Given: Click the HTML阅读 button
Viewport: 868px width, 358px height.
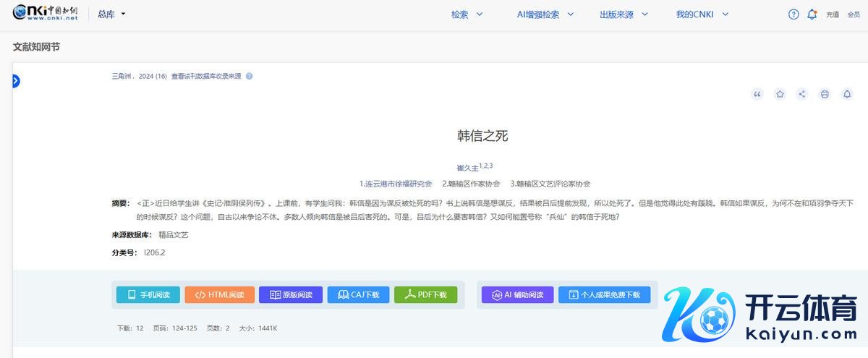Looking at the screenshot, I should click(219, 295).
